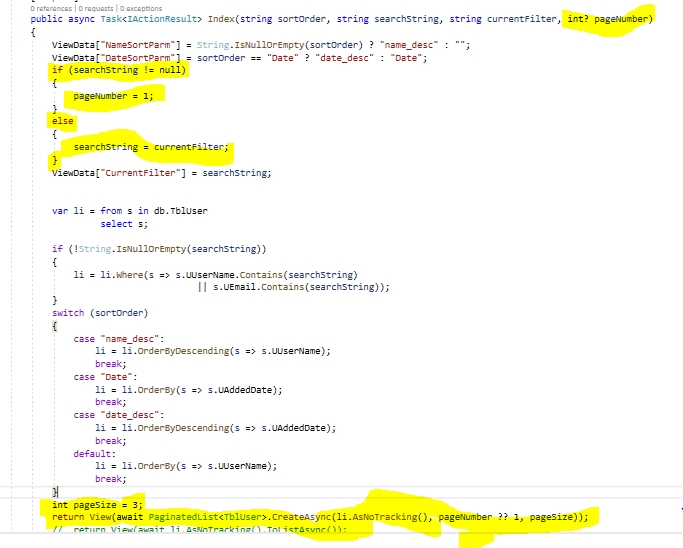Image resolution: width=683 pixels, height=548 pixels.
Task: Open the "0 requests" CodeLens link
Action: [96, 8]
